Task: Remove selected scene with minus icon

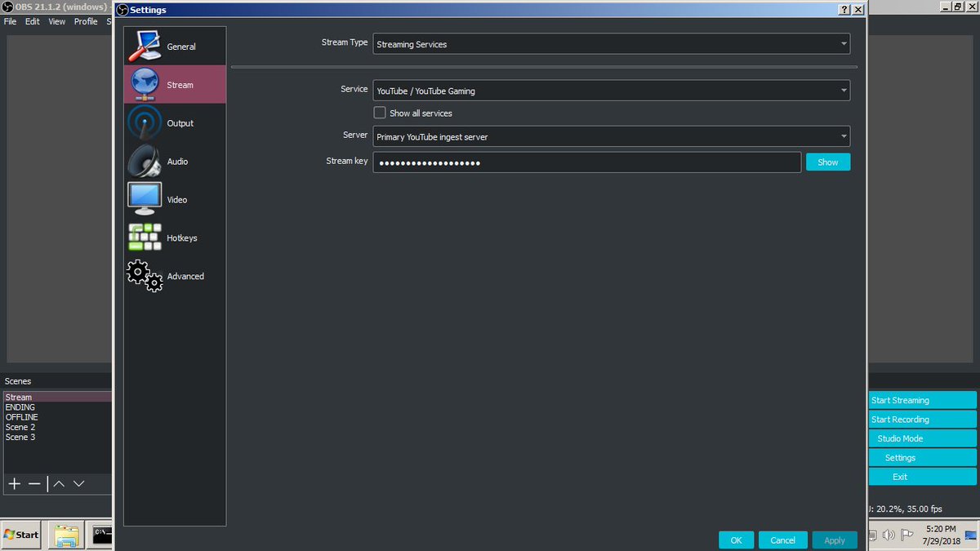Action: click(x=34, y=484)
